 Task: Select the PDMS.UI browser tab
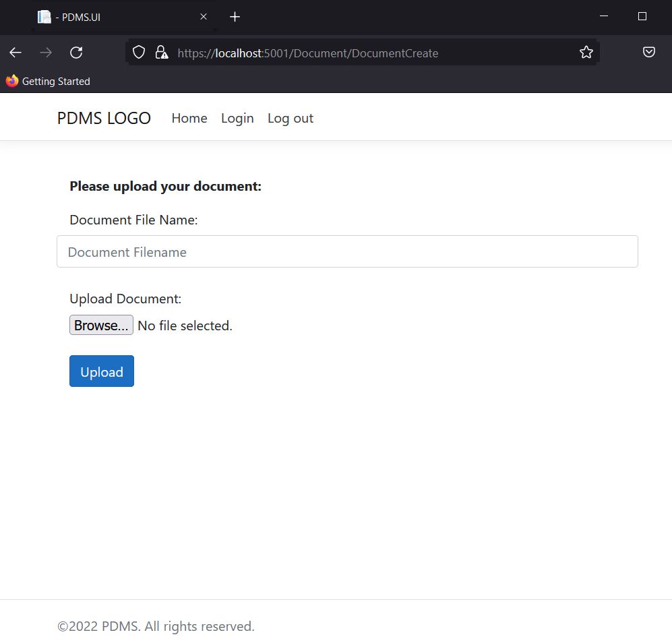(123, 17)
